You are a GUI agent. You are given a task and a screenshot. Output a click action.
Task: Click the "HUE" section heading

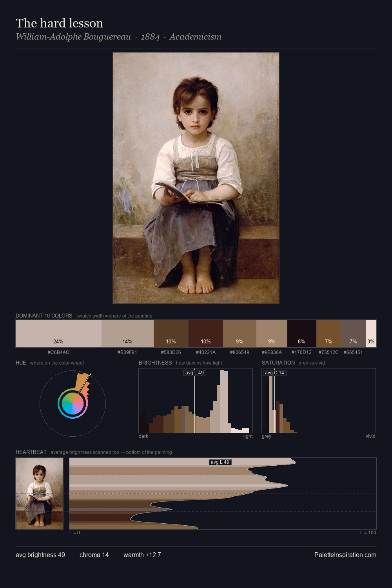click(21, 363)
